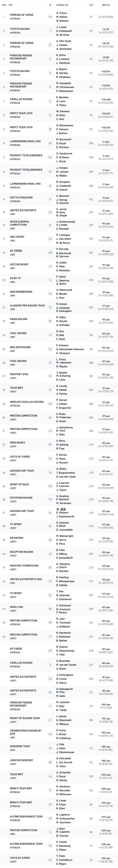Click the JMW Motorsport team name
Image resolution: width=118 pixels, height=868 pixels.
click(x=22, y=760)
